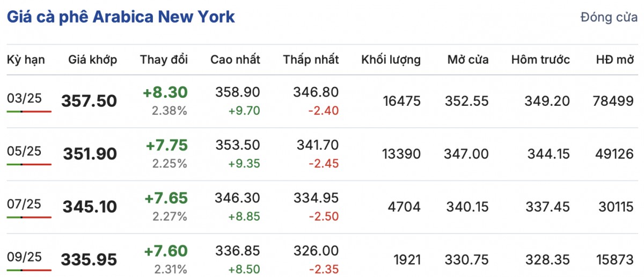This screenshot has width=644, height=277.
Task: Click the 357.50 matched price
Action: tap(89, 101)
